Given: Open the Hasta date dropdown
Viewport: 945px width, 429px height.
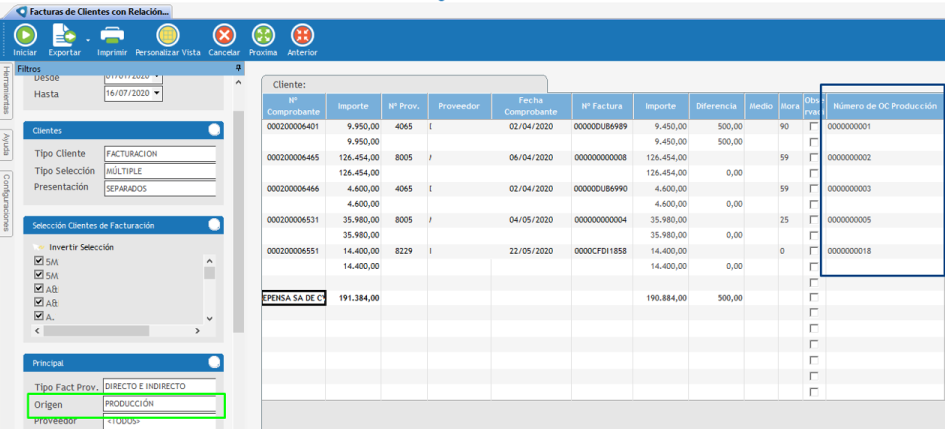Looking at the screenshot, I should (x=157, y=93).
